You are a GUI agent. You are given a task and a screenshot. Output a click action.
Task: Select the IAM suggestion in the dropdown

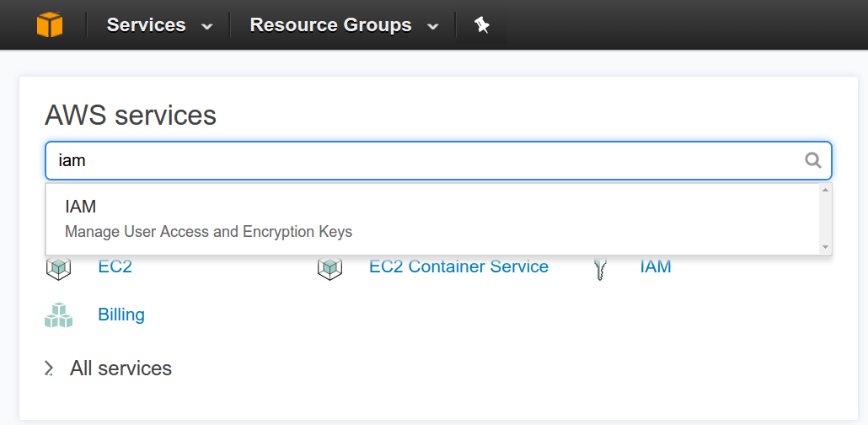tap(433, 218)
